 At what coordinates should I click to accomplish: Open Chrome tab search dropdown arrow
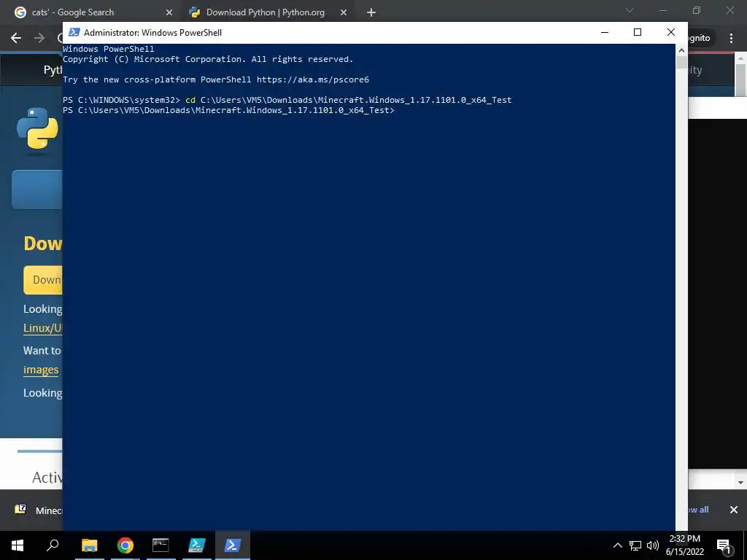[x=630, y=10]
